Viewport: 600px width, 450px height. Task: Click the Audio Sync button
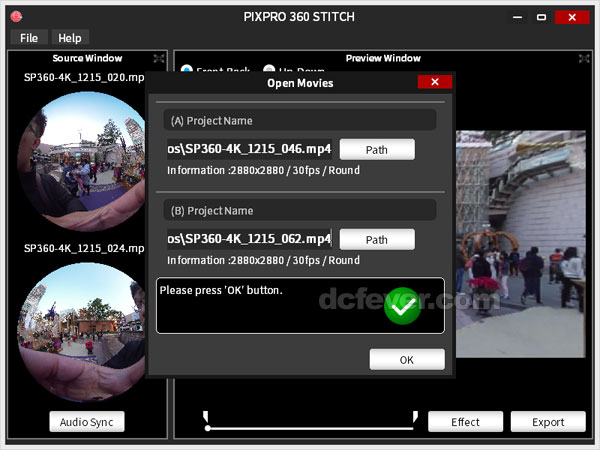(87, 422)
